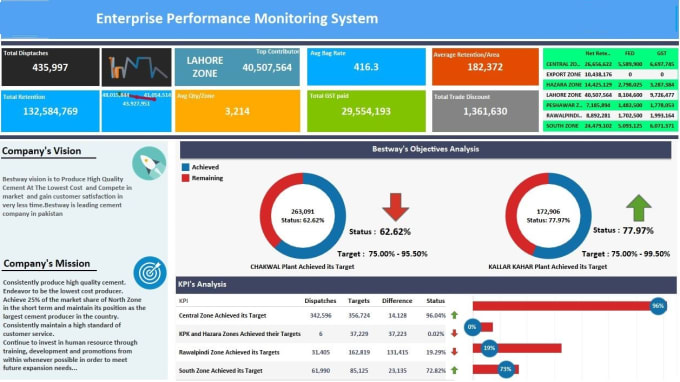This screenshot has height=382, width=680.
Task: Click the Chakwal plant donut chart
Action: (303, 215)
